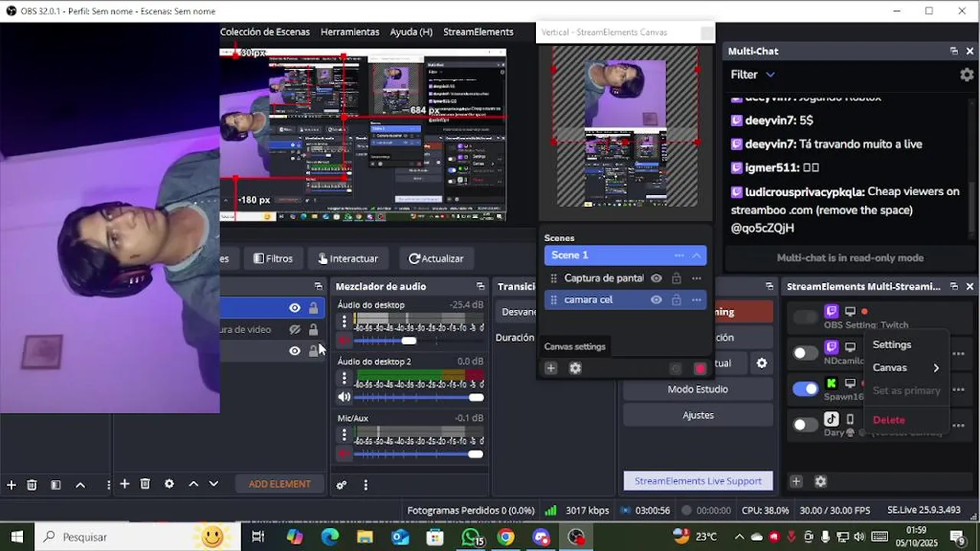The height and width of the screenshot is (551, 980).
Task: Expand the Canvas submenu arrow
Action: click(x=936, y=368)
